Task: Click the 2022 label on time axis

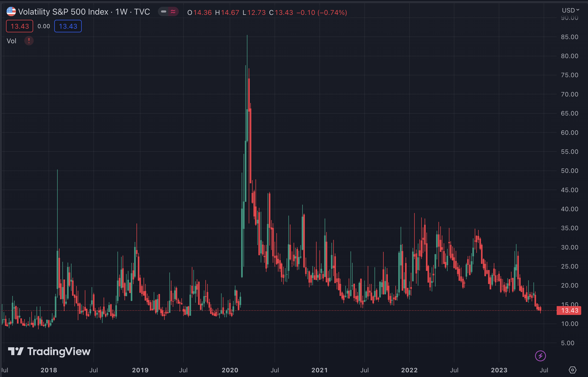Action: coord(409,370)
